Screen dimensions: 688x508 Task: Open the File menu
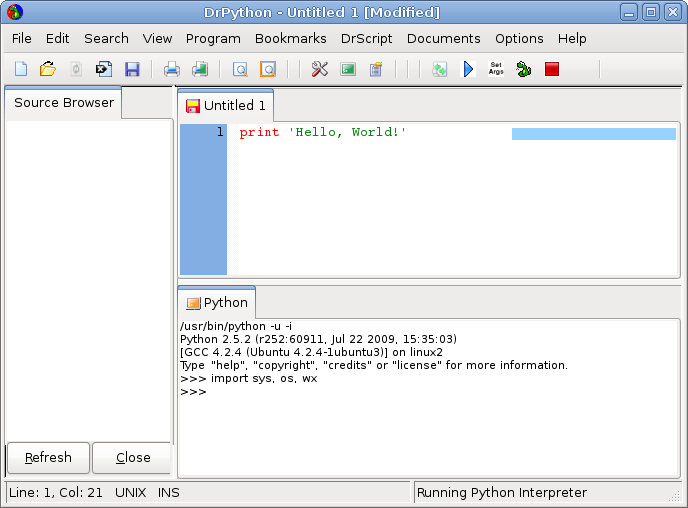[22, 38]
